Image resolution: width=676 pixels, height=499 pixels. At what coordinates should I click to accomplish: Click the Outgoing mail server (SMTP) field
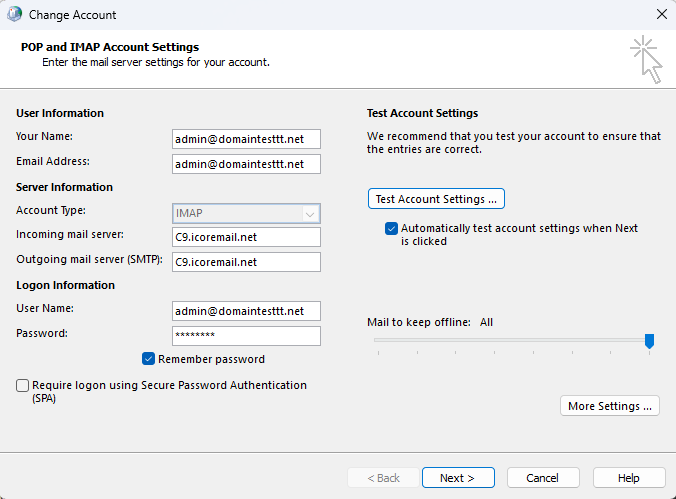[246, 262]
